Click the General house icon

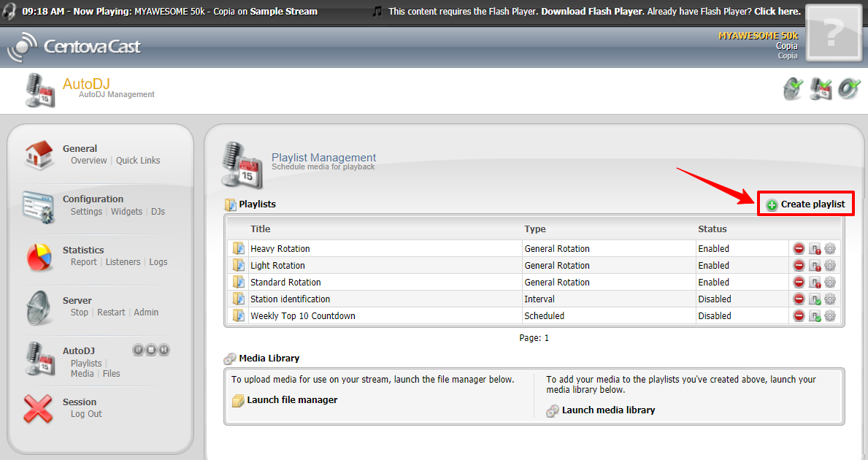39,155
